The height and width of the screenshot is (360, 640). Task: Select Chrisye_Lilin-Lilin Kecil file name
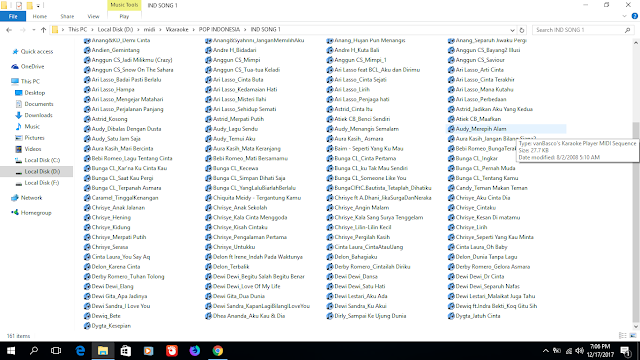point(362,227)
